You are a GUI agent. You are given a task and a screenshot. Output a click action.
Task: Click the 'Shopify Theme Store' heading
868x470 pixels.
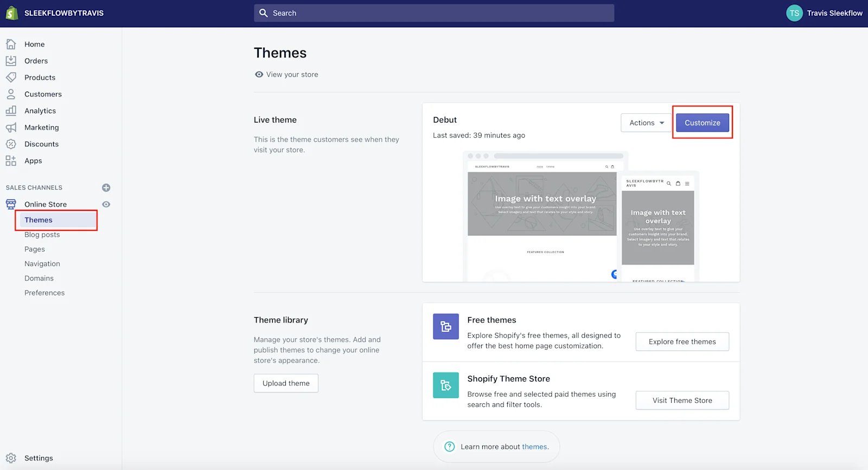point(508,379)
